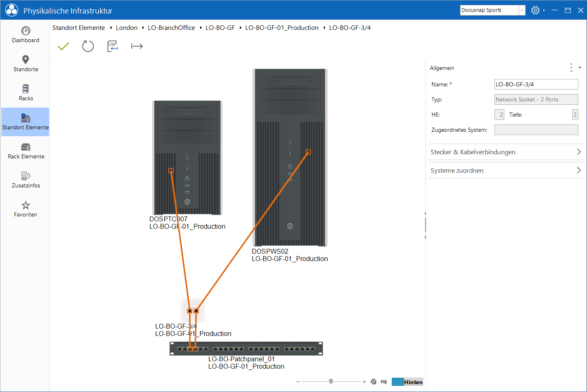The width and height of the screenshot is (587, 392).
Task: Click the green checkmark save icon
Action: coord(63,46)
